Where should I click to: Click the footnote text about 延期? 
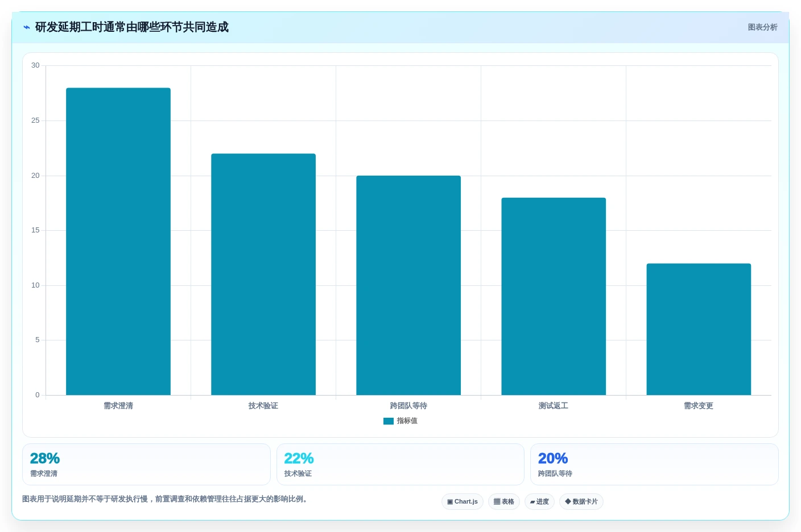pos(164,499)
